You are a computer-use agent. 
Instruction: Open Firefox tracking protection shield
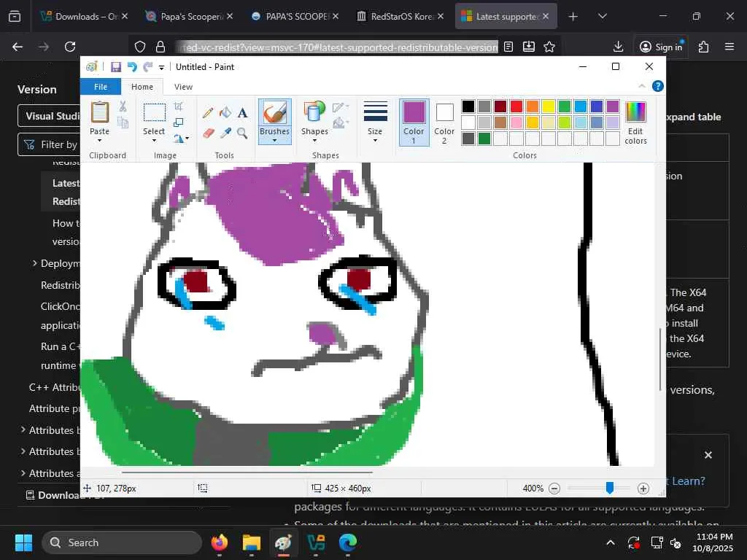139,47
